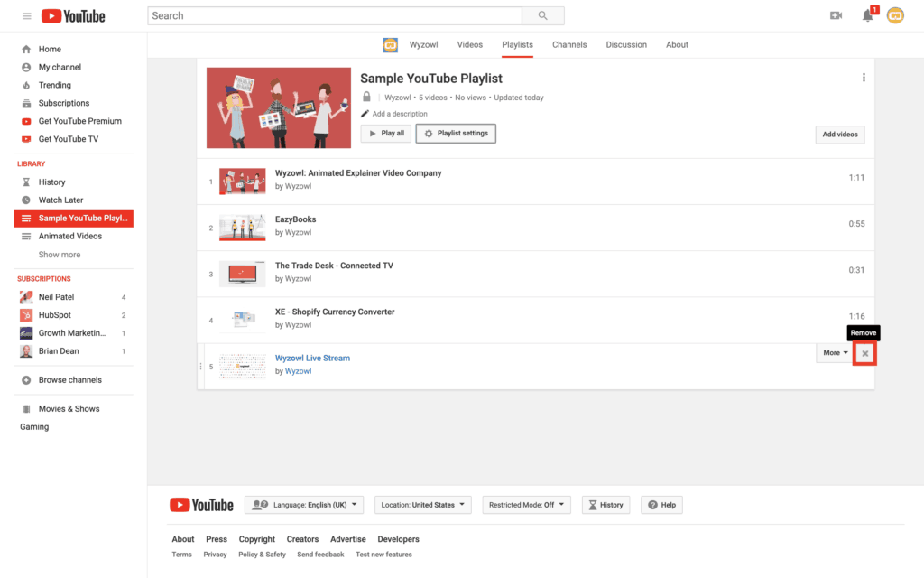Screen dimensions: 924x578
Task: Click the Movies & Shows film icon
Action: pos(26,409)
